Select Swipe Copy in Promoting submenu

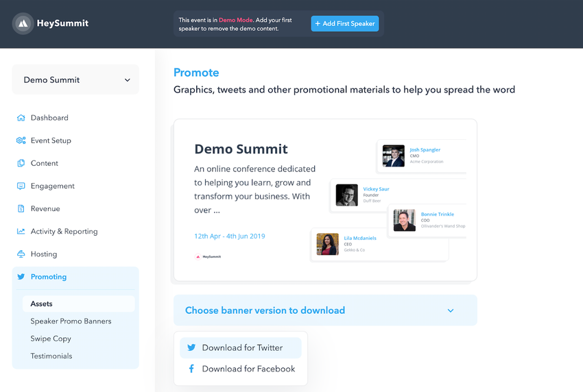point(51,339)
